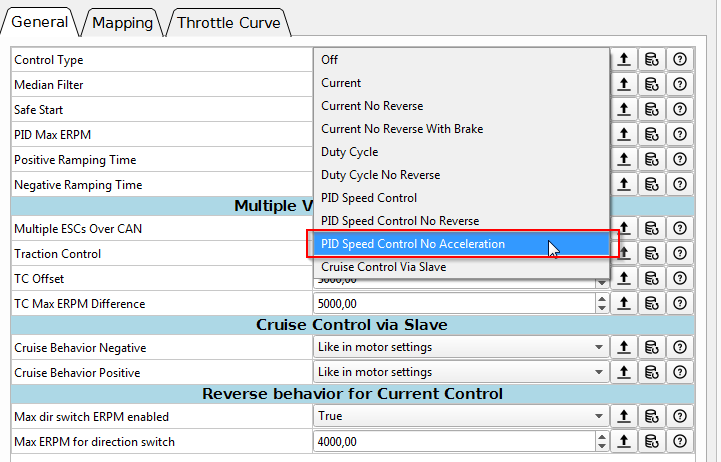The image size is (721, 462).
Task: Click the read-current upload icon for Control Type
Action: pos(624,60)
